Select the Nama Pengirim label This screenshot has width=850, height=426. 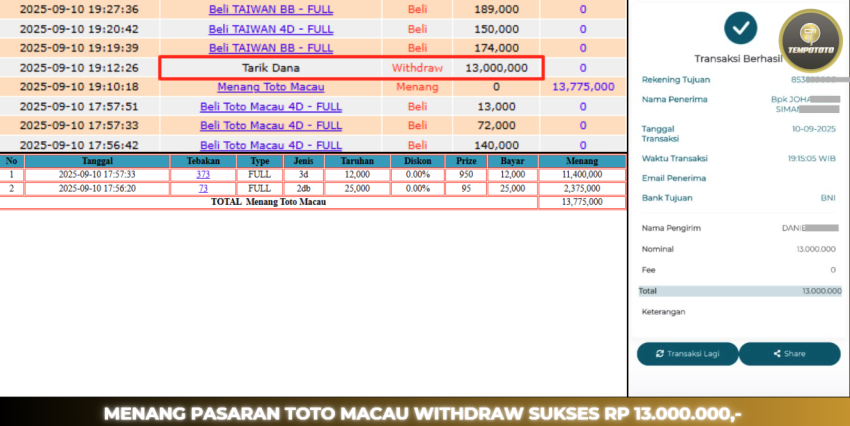[x=671, y=228]
